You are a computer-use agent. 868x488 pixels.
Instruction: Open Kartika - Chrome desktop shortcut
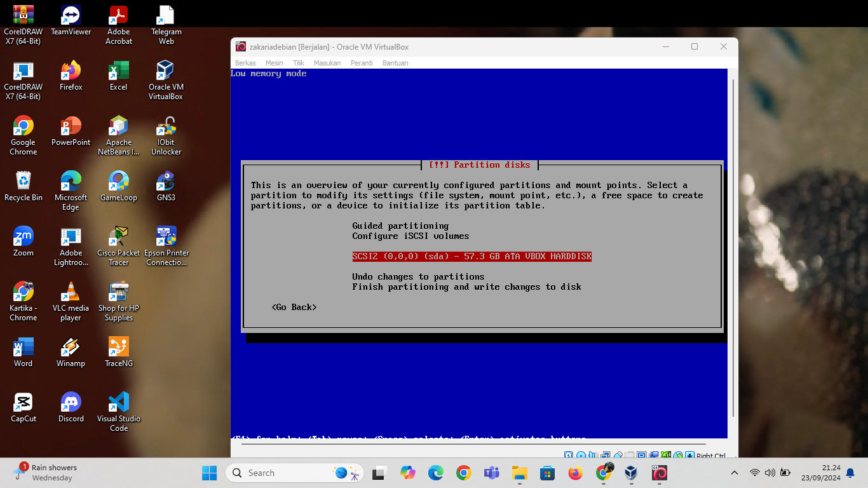tap(23, 302)
